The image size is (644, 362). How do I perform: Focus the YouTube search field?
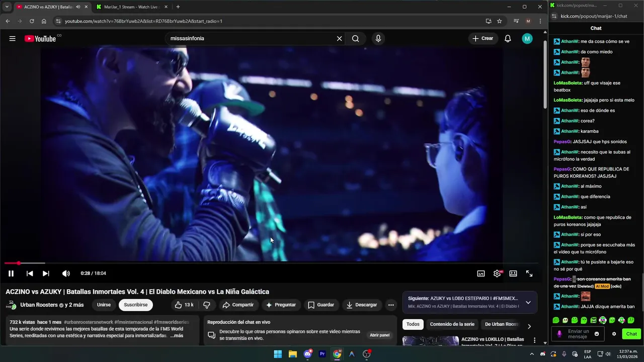[x=252, y=39]
